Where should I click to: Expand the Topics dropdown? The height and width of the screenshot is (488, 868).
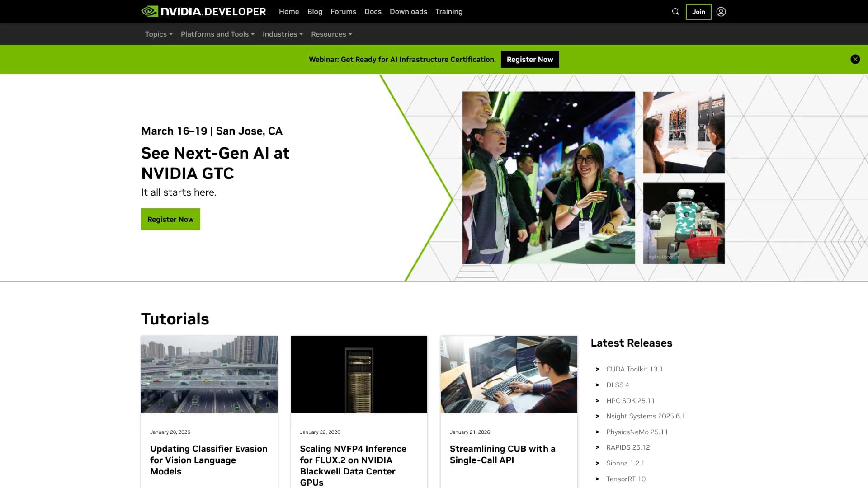(x=158, y=34)
